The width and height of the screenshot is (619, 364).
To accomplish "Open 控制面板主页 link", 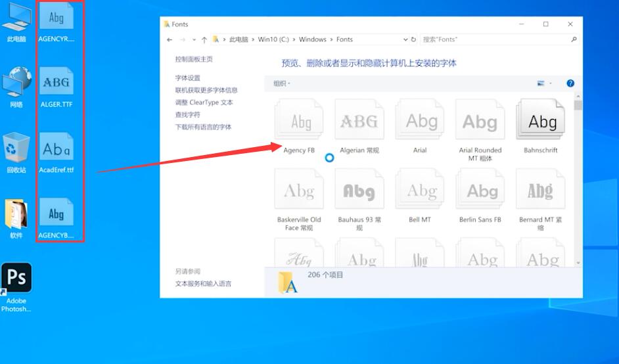I will 194,59.
